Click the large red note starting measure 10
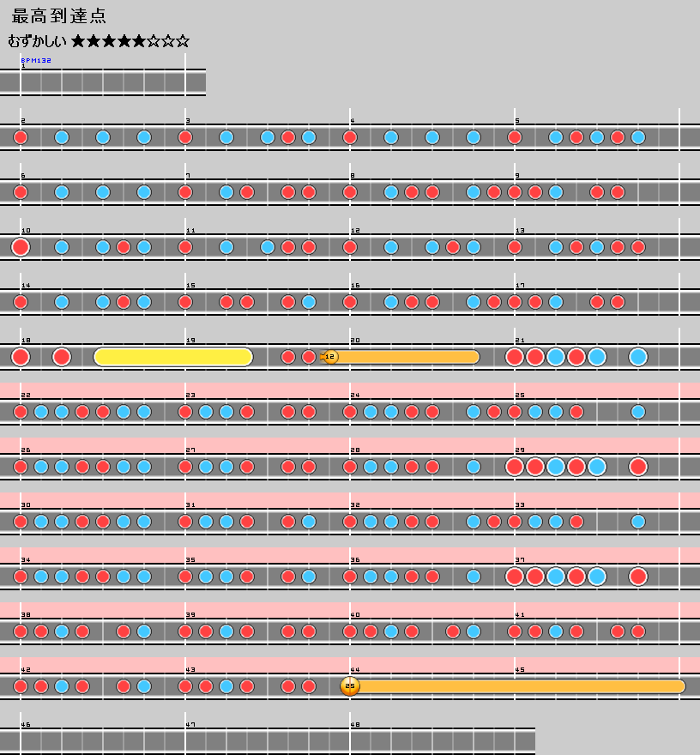The image size is (700, 755). [21, 247]
